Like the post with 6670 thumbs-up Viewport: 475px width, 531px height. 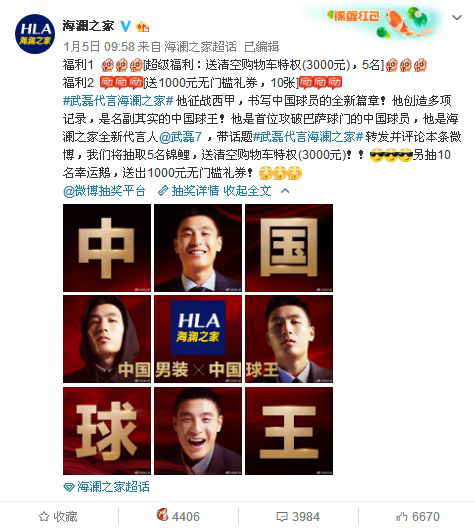[x=418, y=517]
